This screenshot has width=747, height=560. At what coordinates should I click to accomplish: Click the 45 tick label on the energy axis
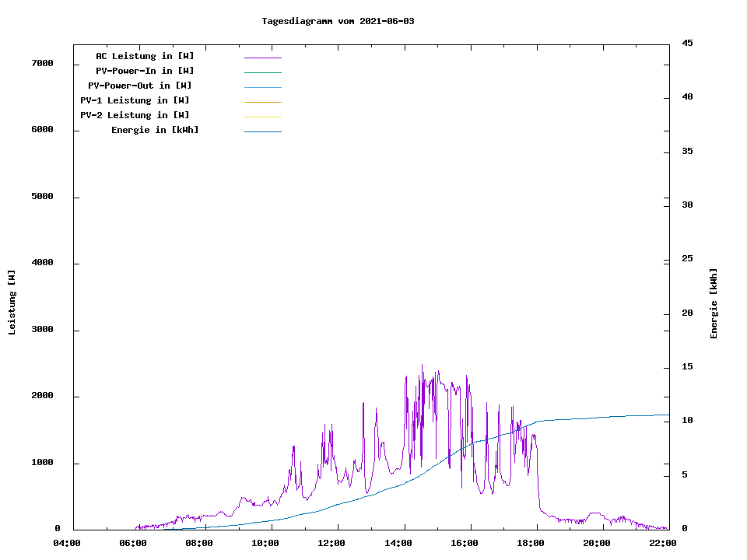point(687,43)
